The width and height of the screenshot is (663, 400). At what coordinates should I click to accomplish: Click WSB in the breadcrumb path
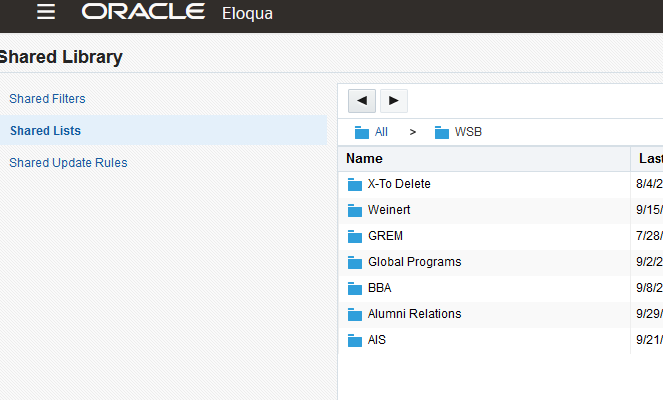coord(468,132)
